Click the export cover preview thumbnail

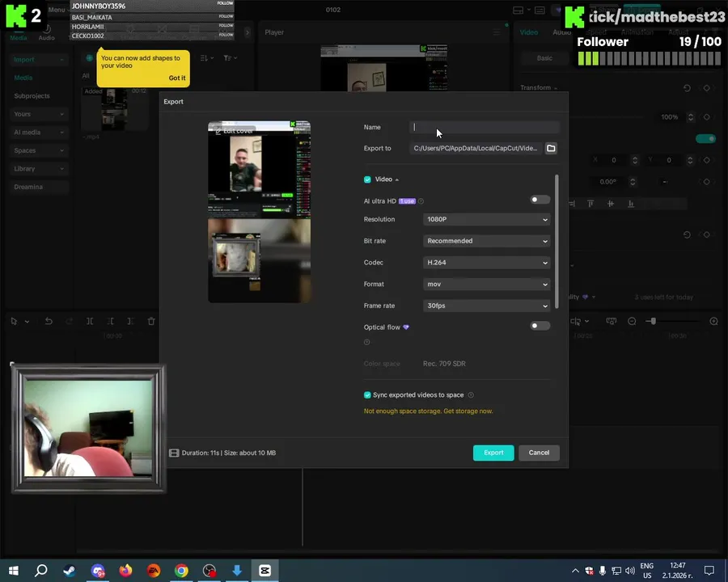[259, 212]
